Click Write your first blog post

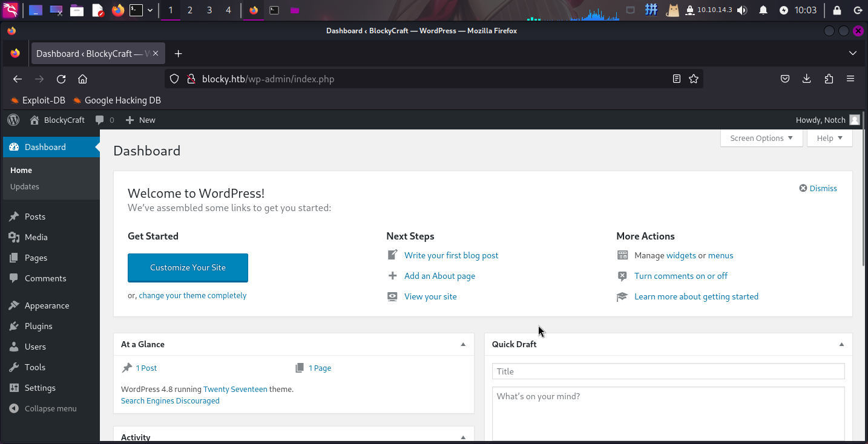click(452, 255)
